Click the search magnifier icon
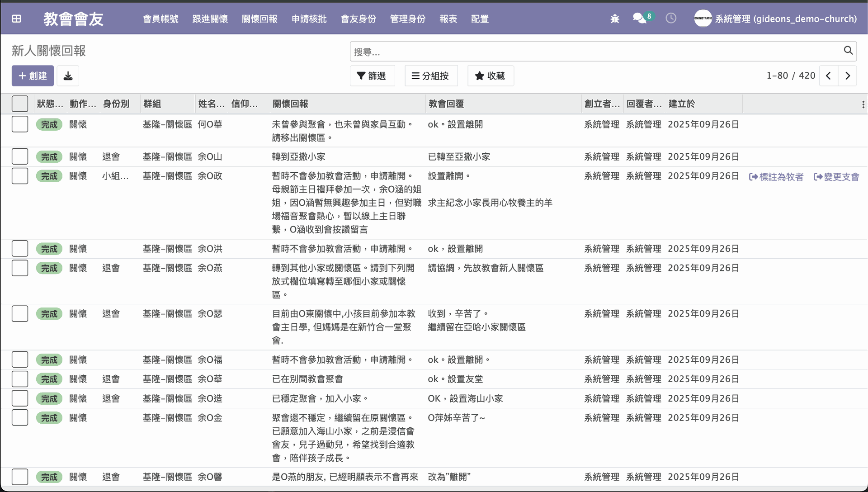The height and width of the screenshot is (492, 868). (848, 51)
